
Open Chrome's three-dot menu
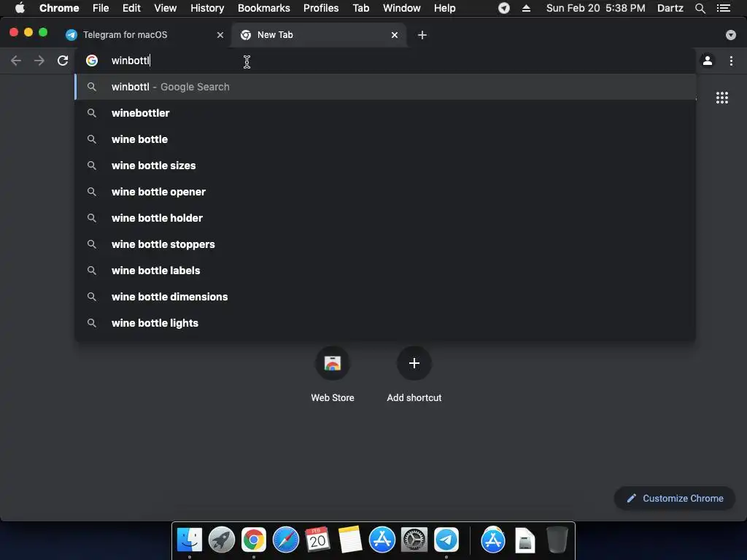point(731,61)
